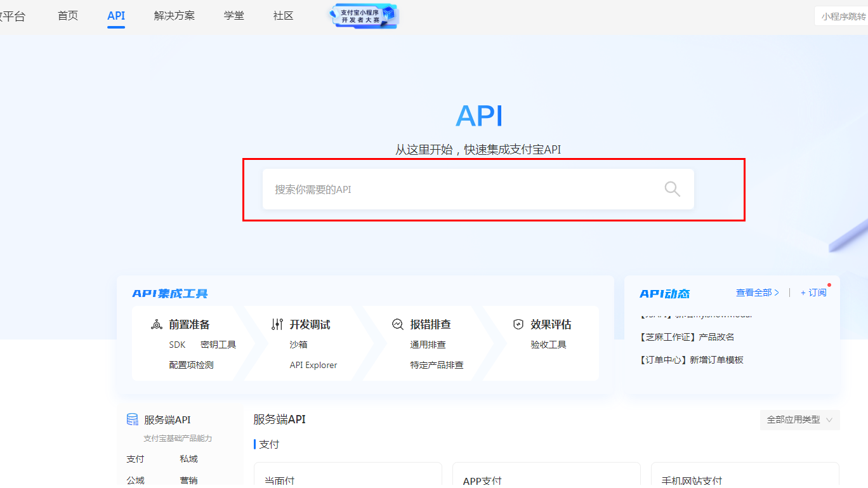Open the 沙箱 link

pyautogui.click(x=299, y=345)
